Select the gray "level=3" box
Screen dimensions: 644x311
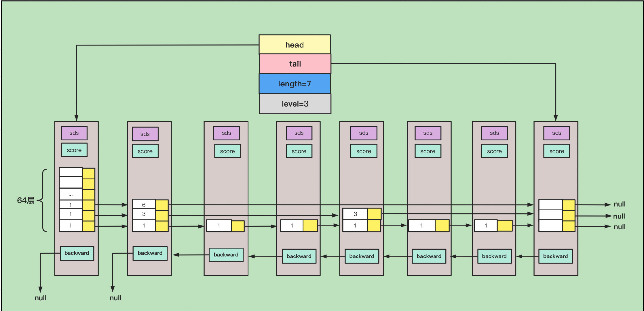click(295, 104)
